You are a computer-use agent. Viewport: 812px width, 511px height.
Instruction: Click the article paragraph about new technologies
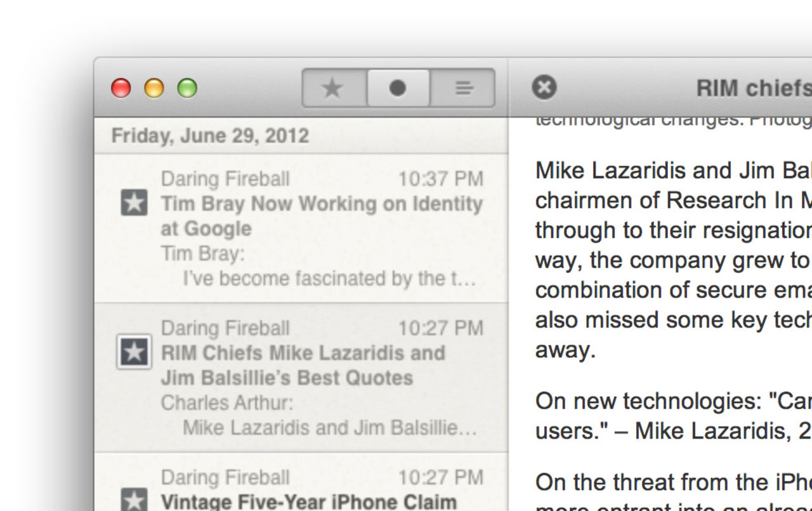click(674, 416)
